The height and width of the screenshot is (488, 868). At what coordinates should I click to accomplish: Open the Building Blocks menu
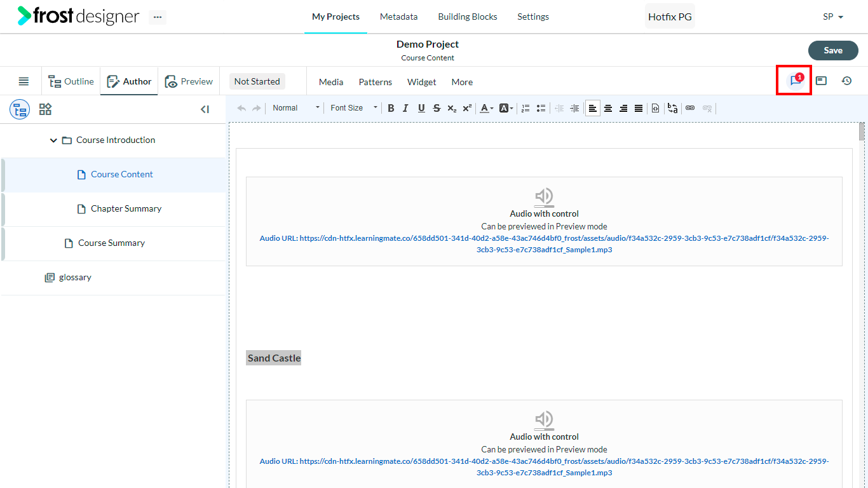click(x=468, y=17)
